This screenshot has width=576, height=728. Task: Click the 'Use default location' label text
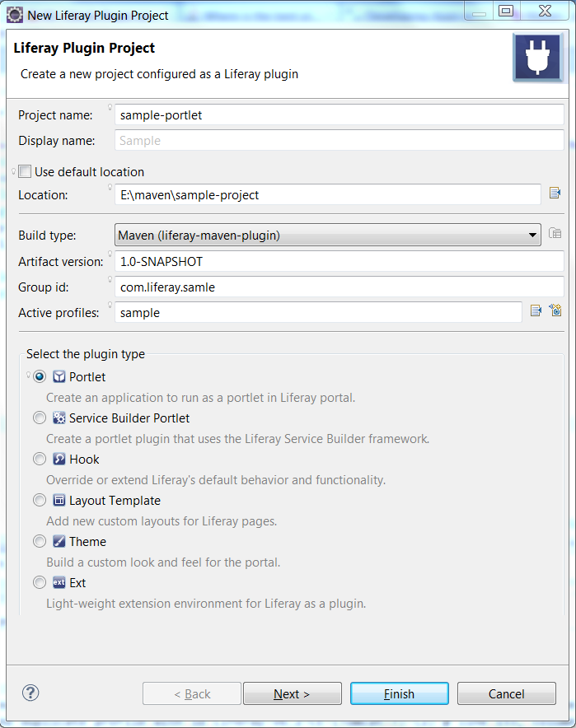pos(89,172)
